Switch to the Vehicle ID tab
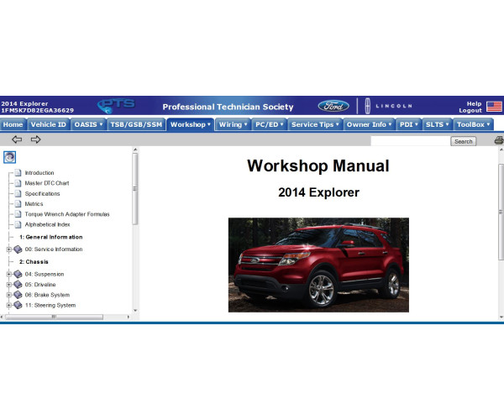Image resolution: width=504 pixels, height=420 pixels. (x=48, y=124)
